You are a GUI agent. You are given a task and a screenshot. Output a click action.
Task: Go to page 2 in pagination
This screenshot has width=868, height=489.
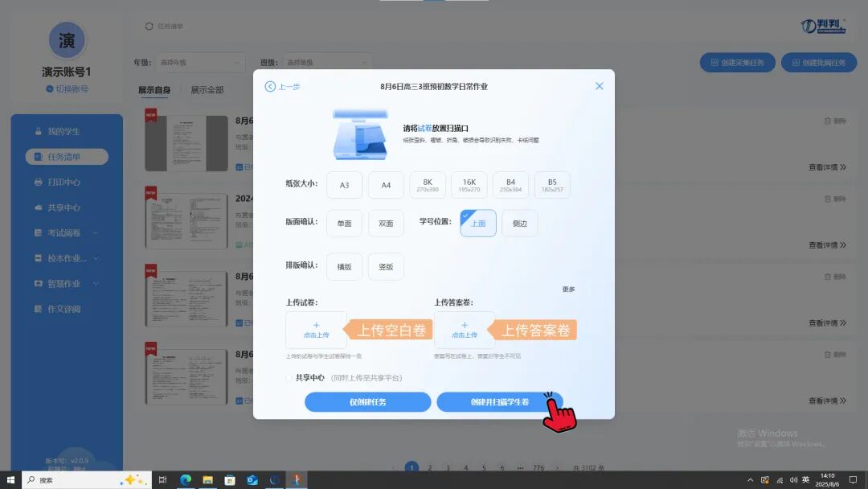click(431, 466)
